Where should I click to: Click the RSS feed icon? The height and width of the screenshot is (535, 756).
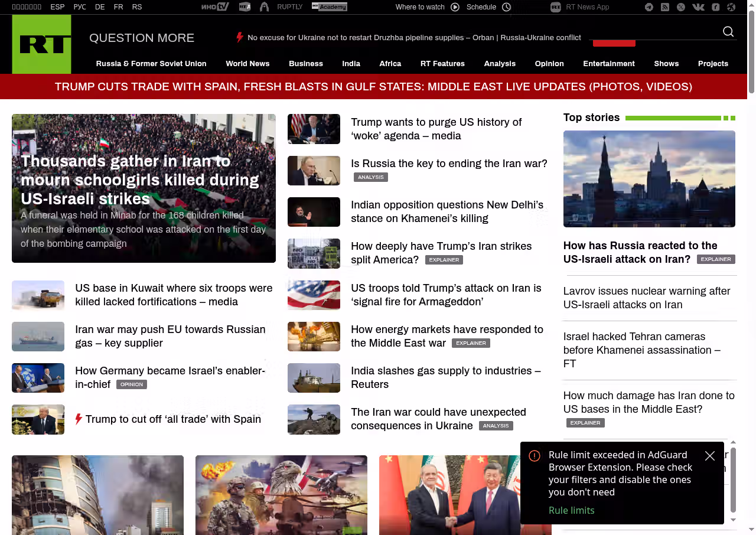tap(665, 7)
